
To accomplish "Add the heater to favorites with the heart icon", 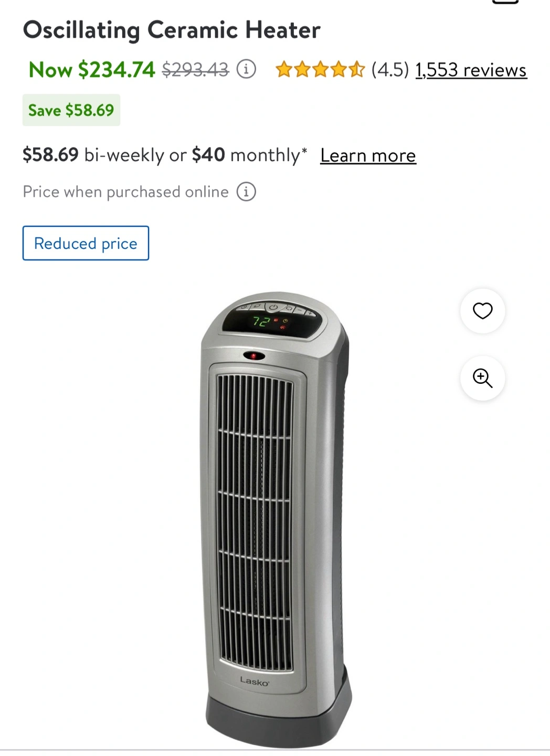I will pyautogui.click(x=482, y=311).
